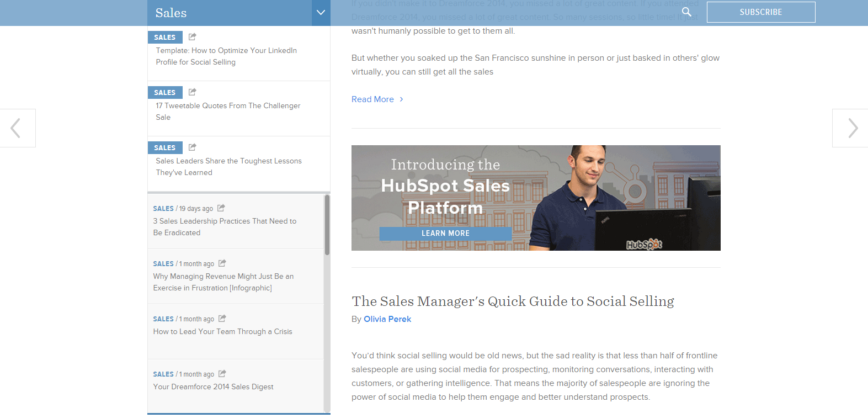Open the Sales section title in header

[x=171, y=13]
